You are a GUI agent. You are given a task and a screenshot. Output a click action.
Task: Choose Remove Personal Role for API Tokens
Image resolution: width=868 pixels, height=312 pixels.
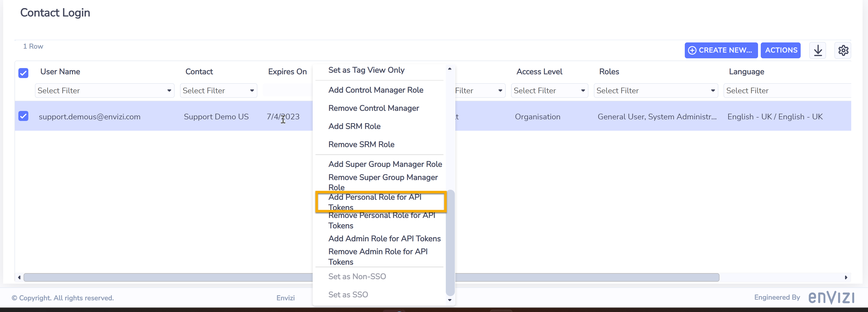[382, 220]
